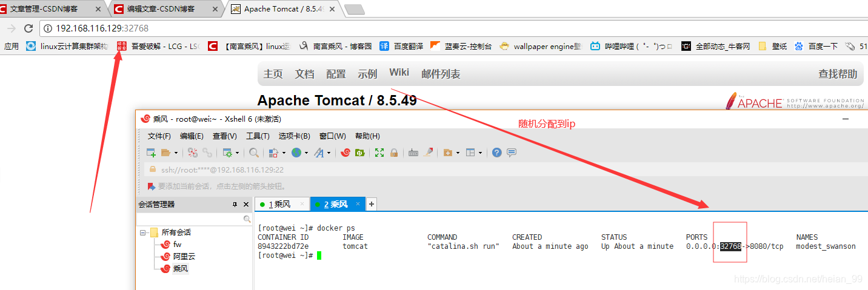
Task: Click the open session folder icon
Action: coord(165,153)
